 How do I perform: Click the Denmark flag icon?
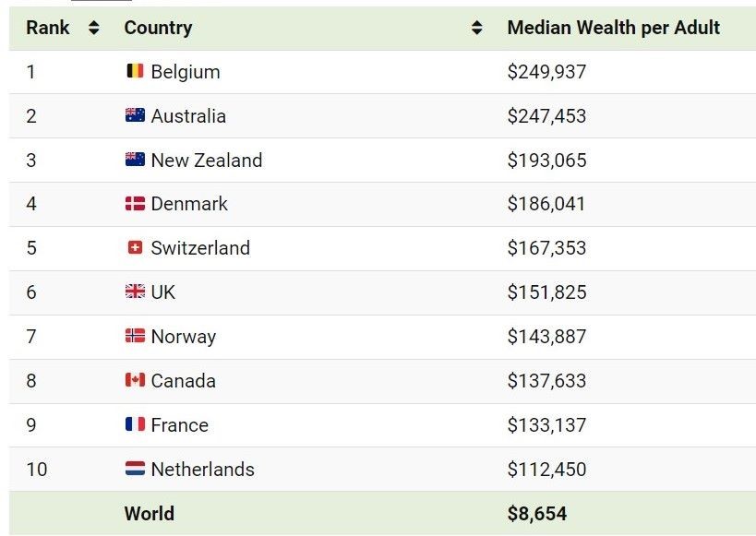tap(135, 203)
